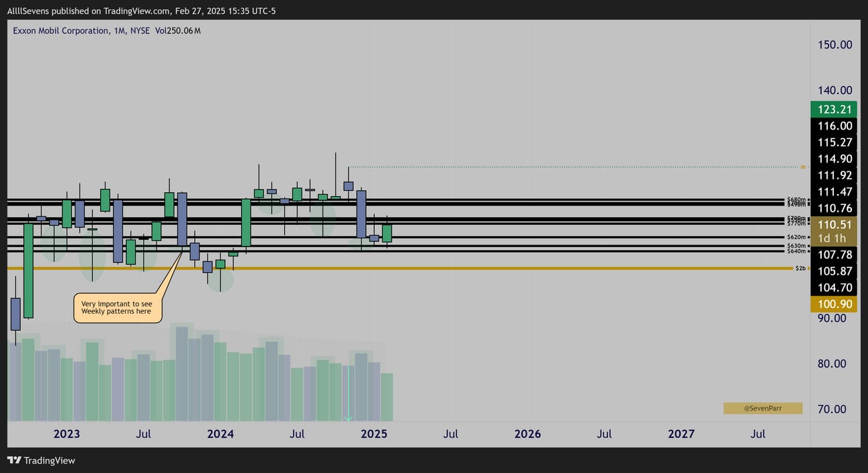Screen dimensions: 868x473
Task: Select the 114.90 price level label
Action: point(834,159)
